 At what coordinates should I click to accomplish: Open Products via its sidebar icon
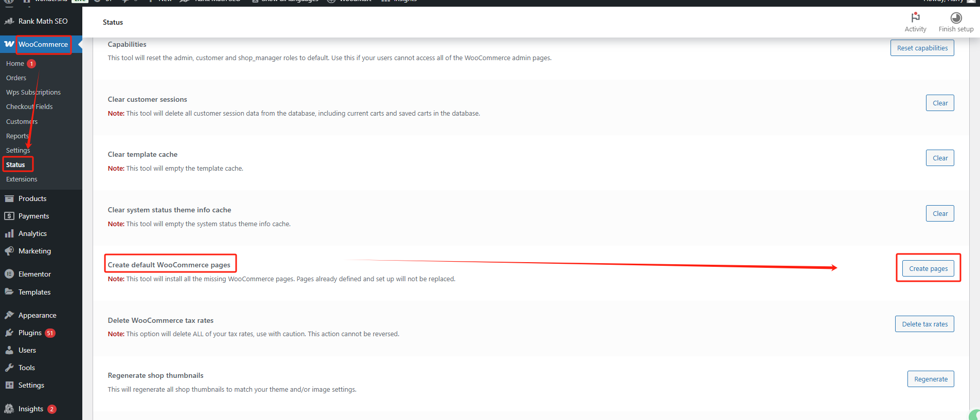[x=9, y=198]
